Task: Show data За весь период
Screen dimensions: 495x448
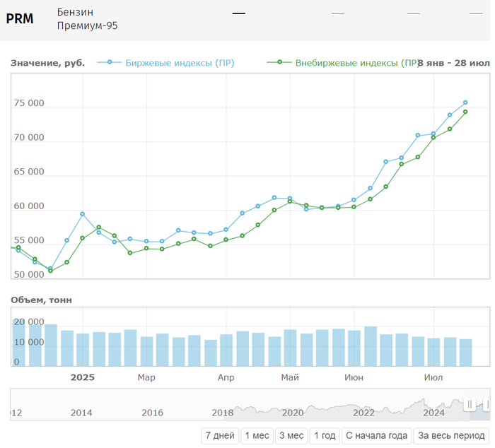Action: pyautogui.click(x=451, y=436)
